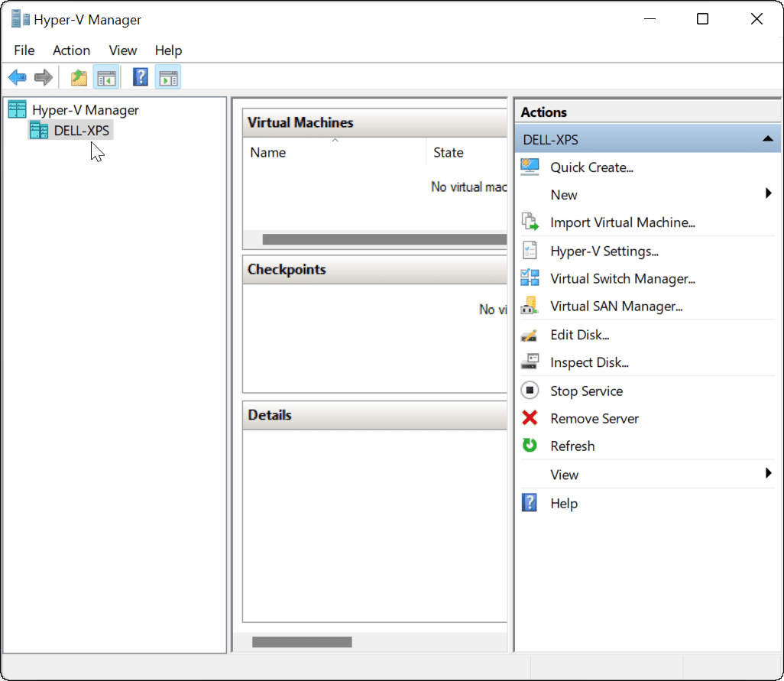Click Remove Server action
The width and height of the screenshot is (784, 681).
[594, 418]
